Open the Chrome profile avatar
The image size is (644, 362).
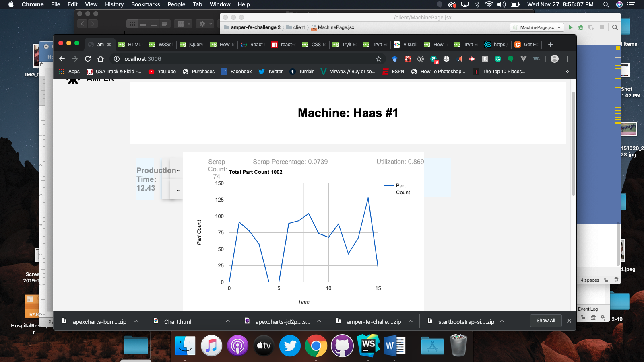coord(555,59)
